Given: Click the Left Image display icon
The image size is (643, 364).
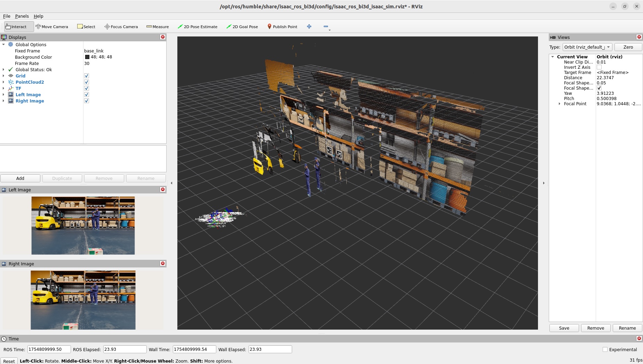Looking at the screenshot, I should 11,94.
